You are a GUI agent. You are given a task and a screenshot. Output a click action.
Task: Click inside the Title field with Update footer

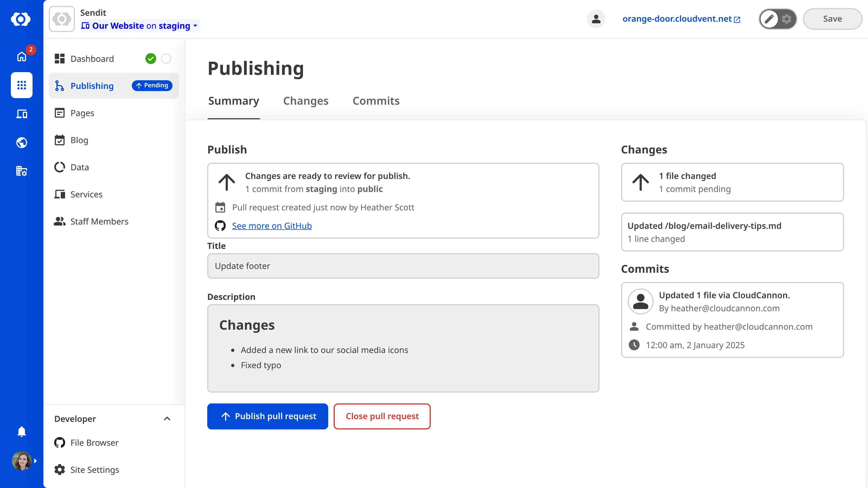pos(403,266)
